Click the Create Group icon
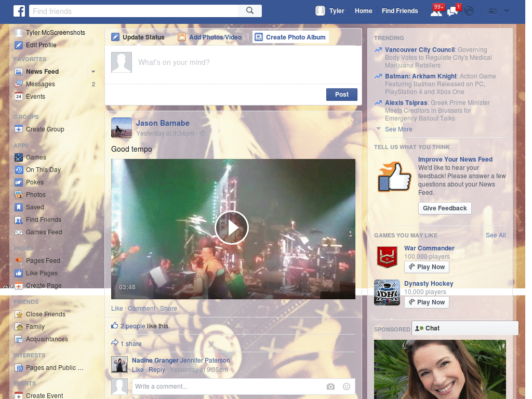532x399 pixels. (x=19, y=129)
